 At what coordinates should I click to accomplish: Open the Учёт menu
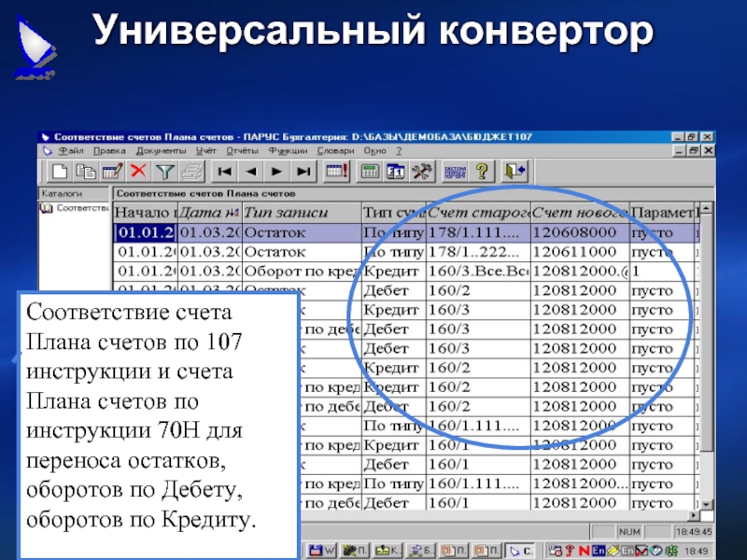pos(205,151)
